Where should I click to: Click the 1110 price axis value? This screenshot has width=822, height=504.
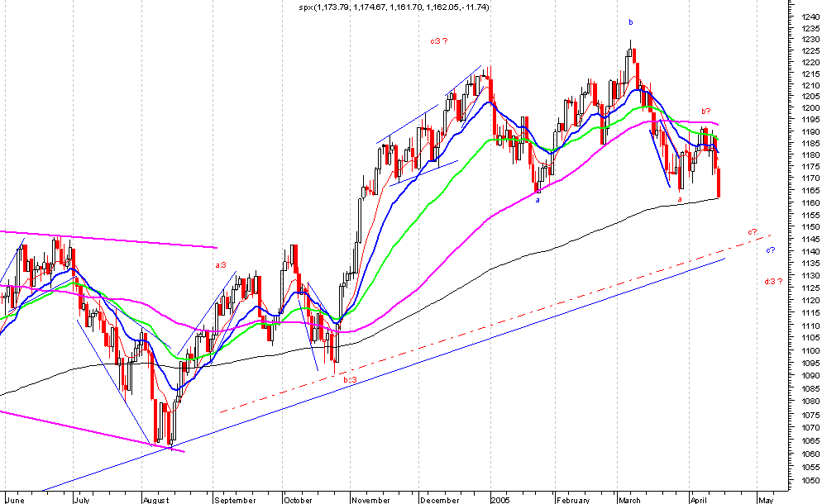(x=810, y=326)
